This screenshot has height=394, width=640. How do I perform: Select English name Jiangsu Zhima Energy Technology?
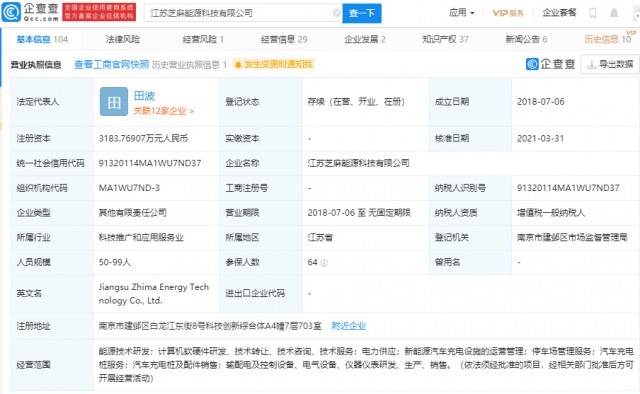click(153, 294)
